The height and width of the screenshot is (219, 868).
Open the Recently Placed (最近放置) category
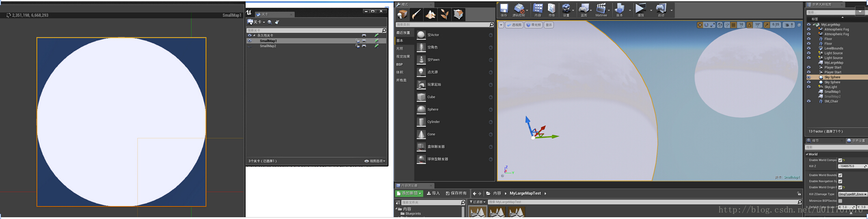point(403,33)
